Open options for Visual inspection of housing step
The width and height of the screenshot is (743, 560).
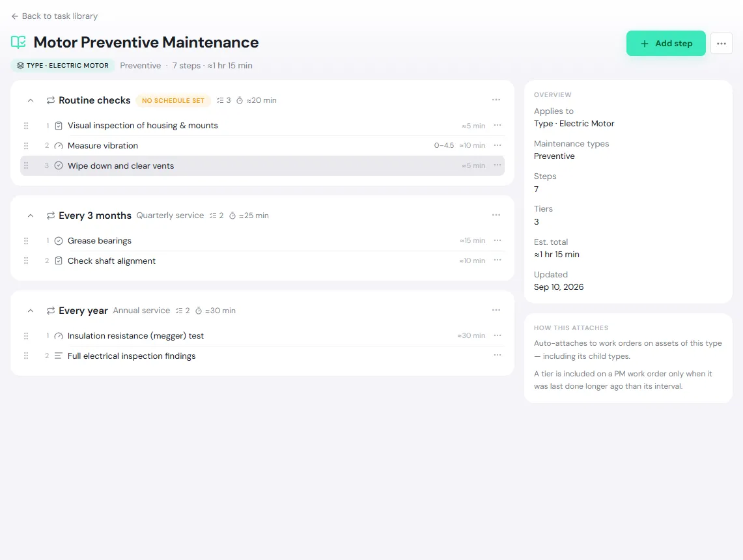[x=498, y=126]
